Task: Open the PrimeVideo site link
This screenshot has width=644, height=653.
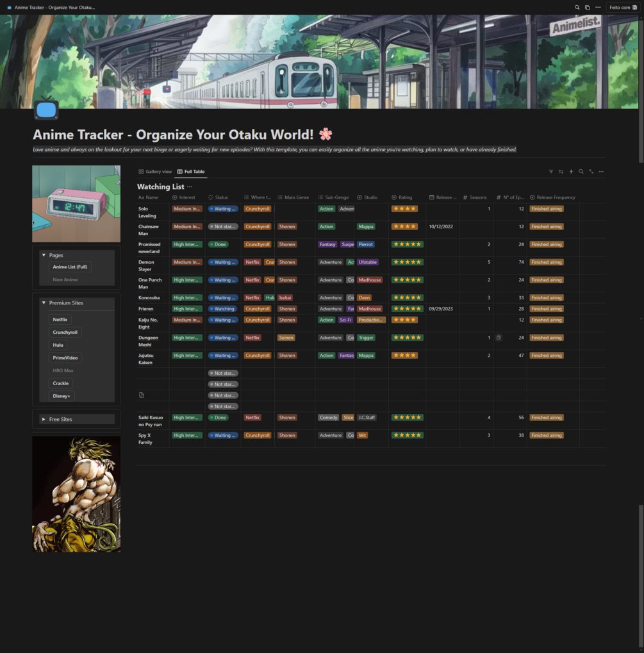Action: coord(65,358)
